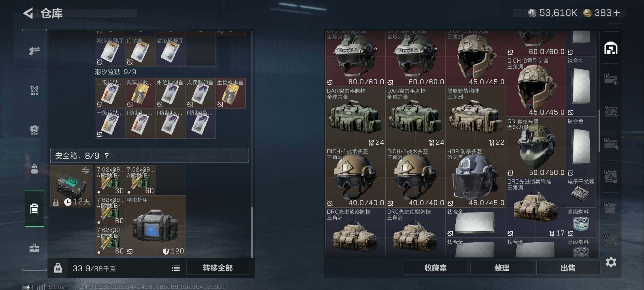This screenshot has height=290, width=644.
Task: Click the 整理 organize button
Action: 502,268
